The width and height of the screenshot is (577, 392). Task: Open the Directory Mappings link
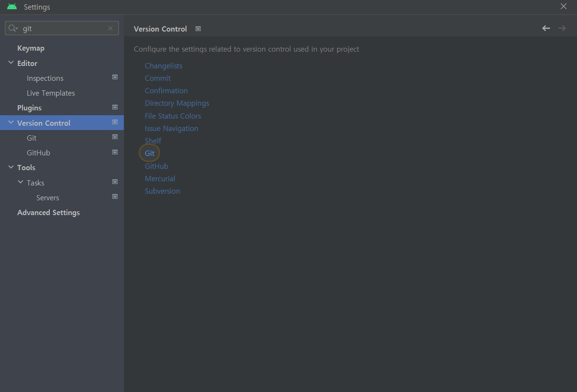point(177,103)
